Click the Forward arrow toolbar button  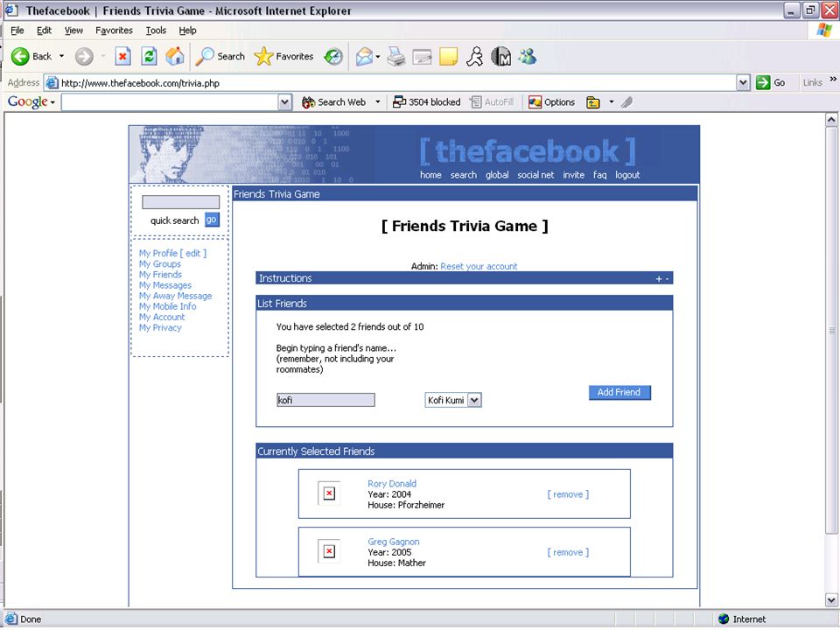coord(84,56)
